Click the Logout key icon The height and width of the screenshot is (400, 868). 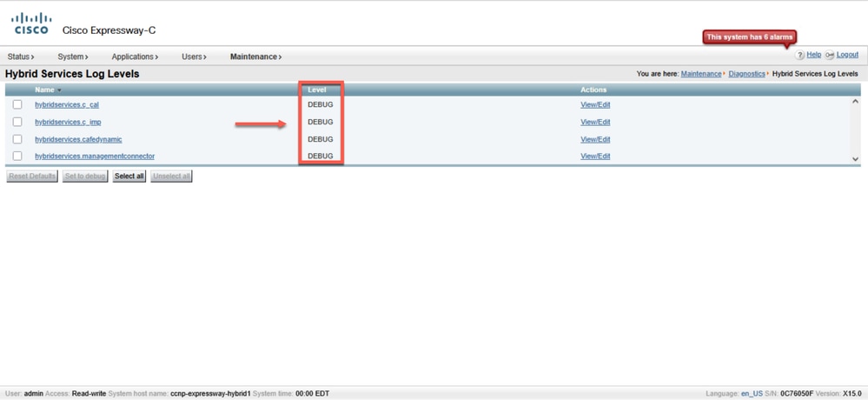[829, 55]
